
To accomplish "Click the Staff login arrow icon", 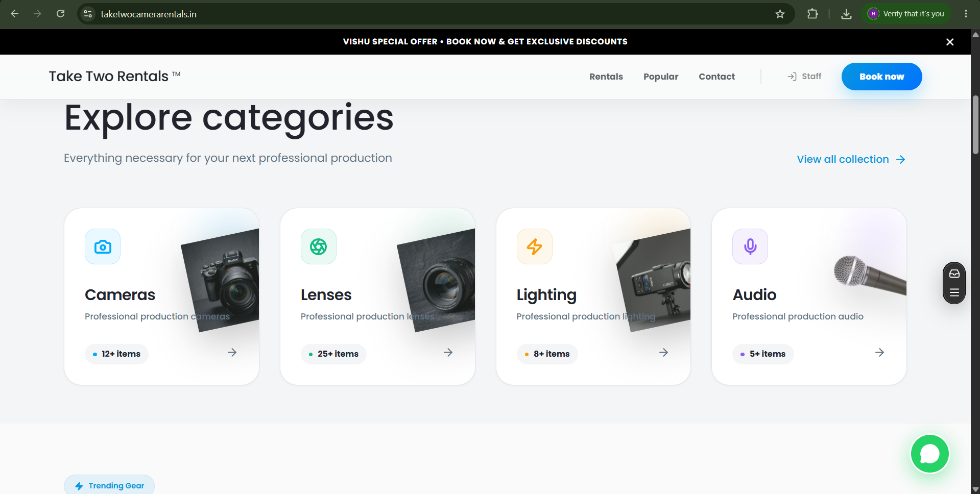I will coord(792,77).
